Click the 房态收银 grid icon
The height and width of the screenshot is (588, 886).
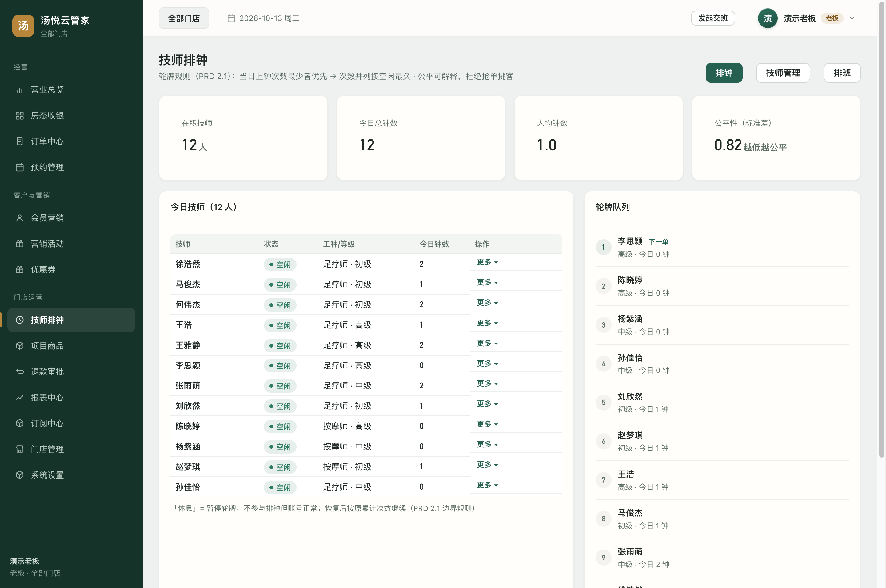[x=19, y=116]
